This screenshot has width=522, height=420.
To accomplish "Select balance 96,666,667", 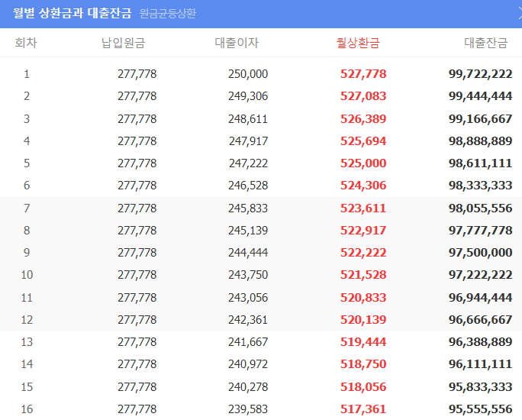I will 480,320.
